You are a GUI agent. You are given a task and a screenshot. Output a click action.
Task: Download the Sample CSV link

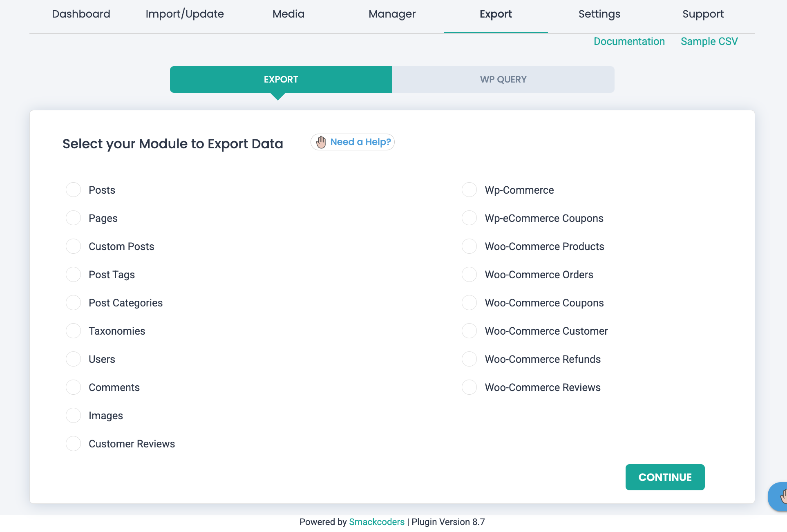click(709, 41)
